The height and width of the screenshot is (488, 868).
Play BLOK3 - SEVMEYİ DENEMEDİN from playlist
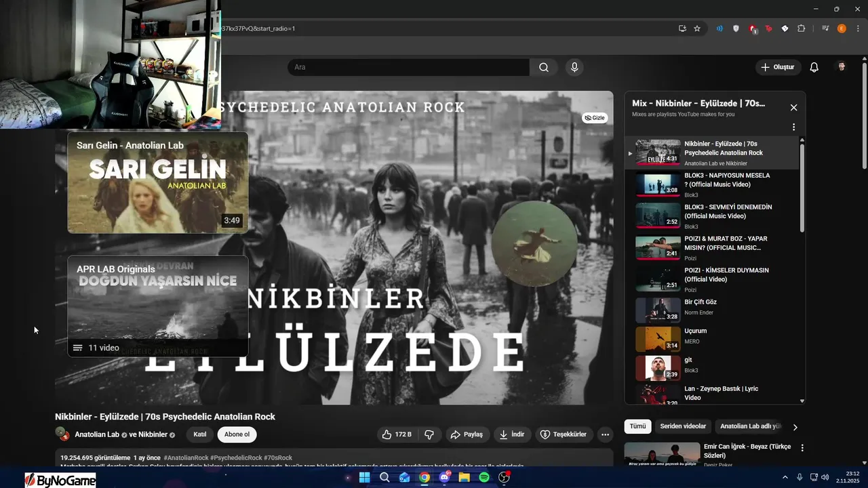click(711, 216)
